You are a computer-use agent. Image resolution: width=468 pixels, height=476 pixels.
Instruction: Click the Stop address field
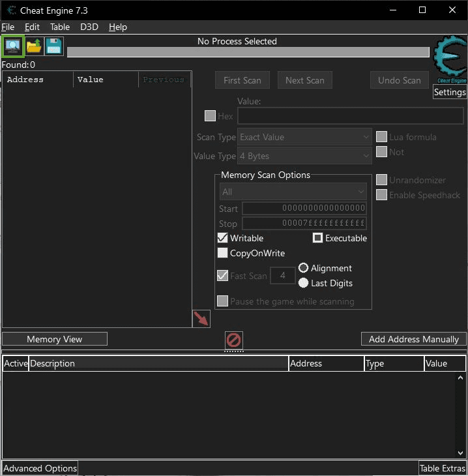click(x=304, y=224)
